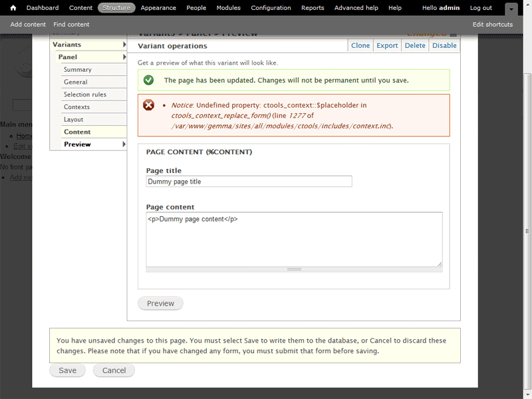Image resolution: width=532 pixels, height=399 pixels.
Task: Open the Dashboard menu
Action: (x=43, y=7)
